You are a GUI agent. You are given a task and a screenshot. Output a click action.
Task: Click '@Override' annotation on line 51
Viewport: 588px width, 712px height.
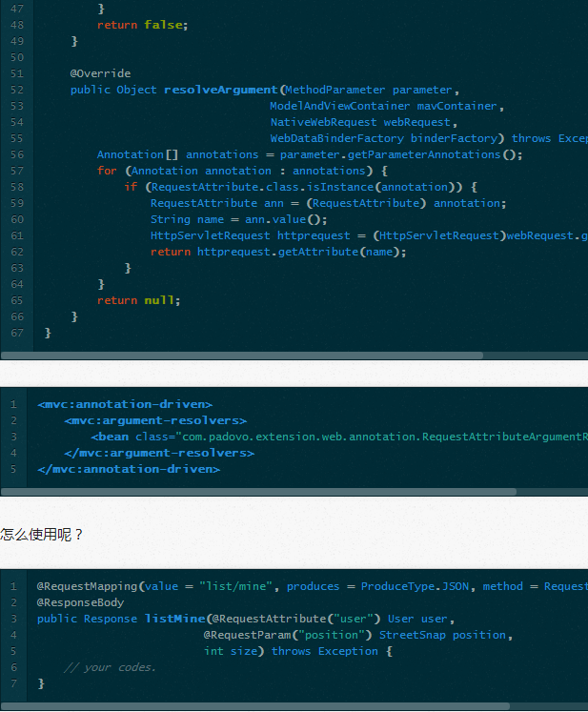click(x=100, y=73)
